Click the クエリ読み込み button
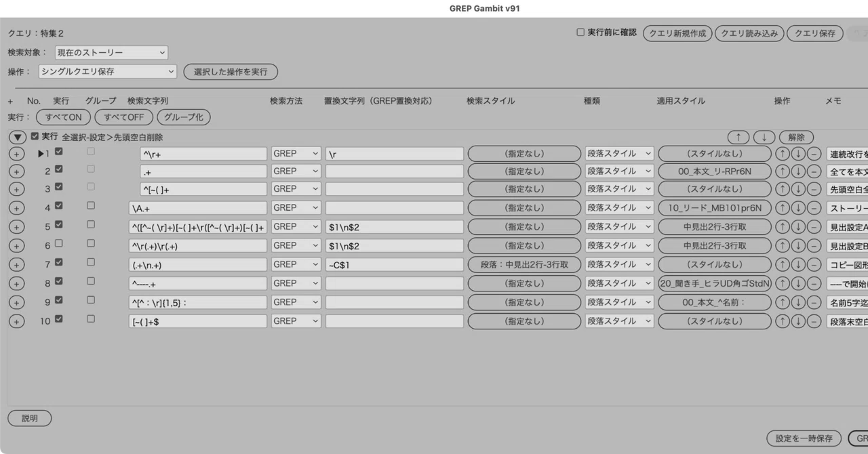The image size is (868, 454). (x=749, y=33)
